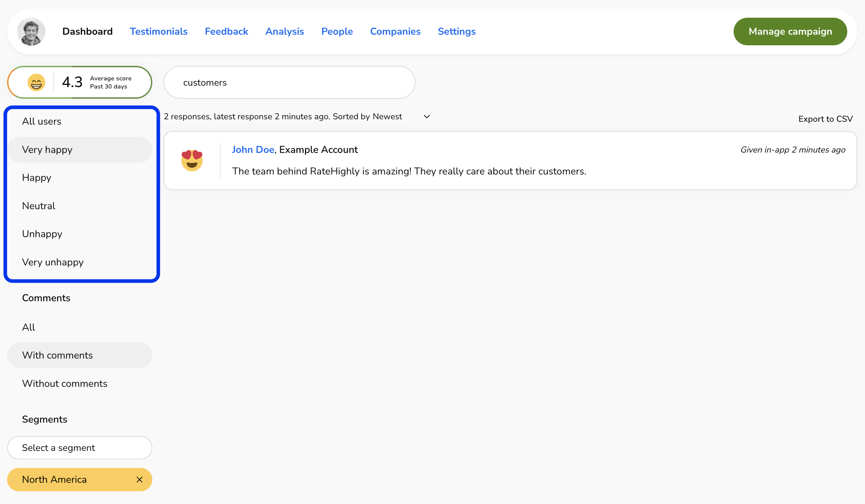The image size is (865, 504).
Task: Open the Testimonials tab
Action: [158, 31]
